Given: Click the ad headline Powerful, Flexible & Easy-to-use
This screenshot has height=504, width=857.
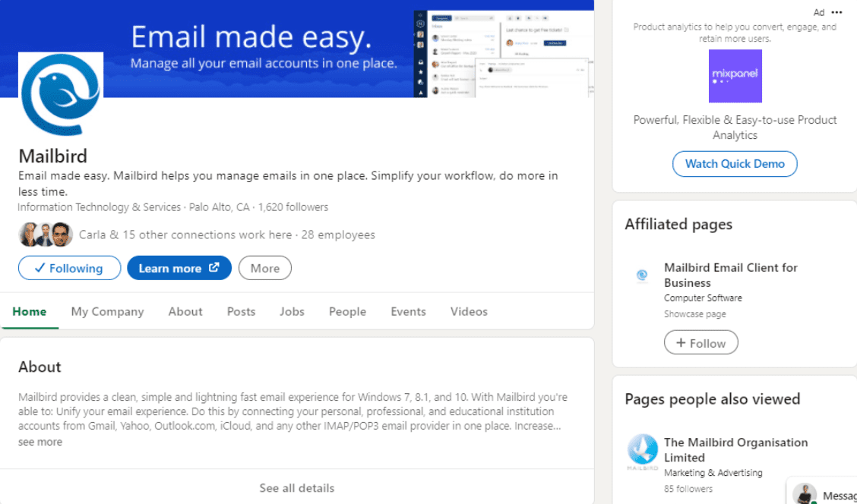Looking at the screenshot, I should click(x=735, y=128).
